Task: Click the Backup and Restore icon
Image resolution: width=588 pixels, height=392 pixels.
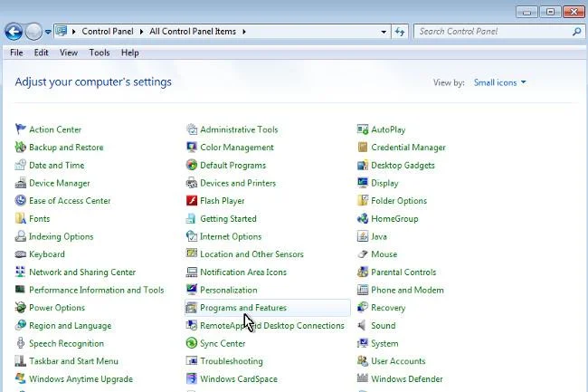Action: pos(20,147)
